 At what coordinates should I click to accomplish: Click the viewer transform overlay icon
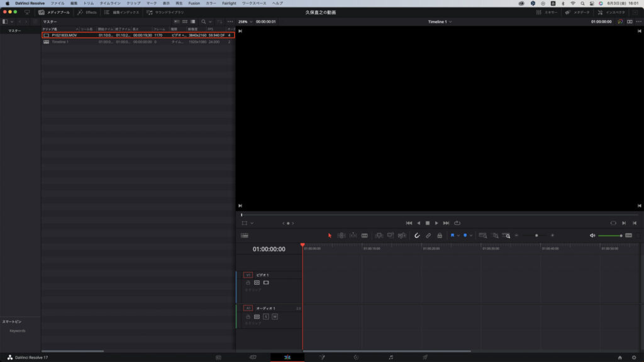pyautogui.click(x=245, y=223)
